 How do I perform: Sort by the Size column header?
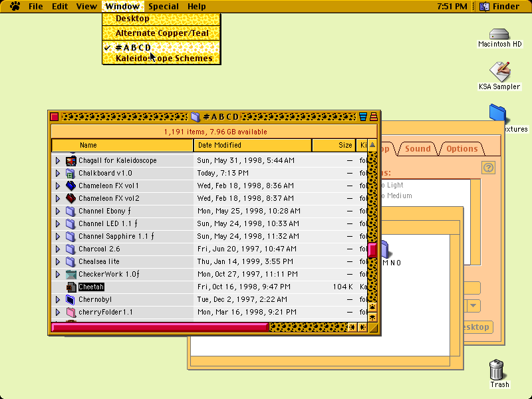(x=334, y=145)
